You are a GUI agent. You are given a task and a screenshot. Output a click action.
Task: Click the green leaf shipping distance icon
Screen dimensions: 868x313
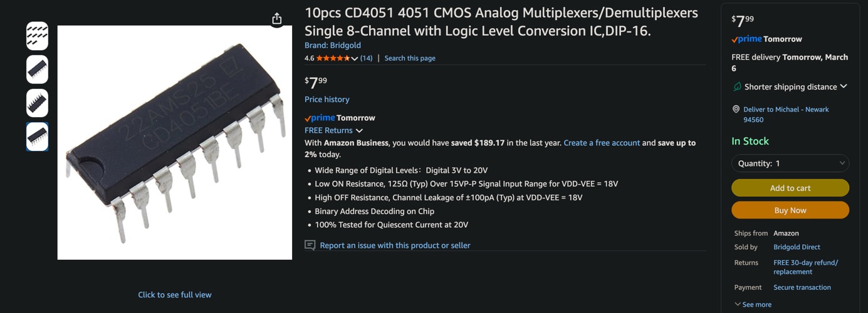tap(737, 86)
